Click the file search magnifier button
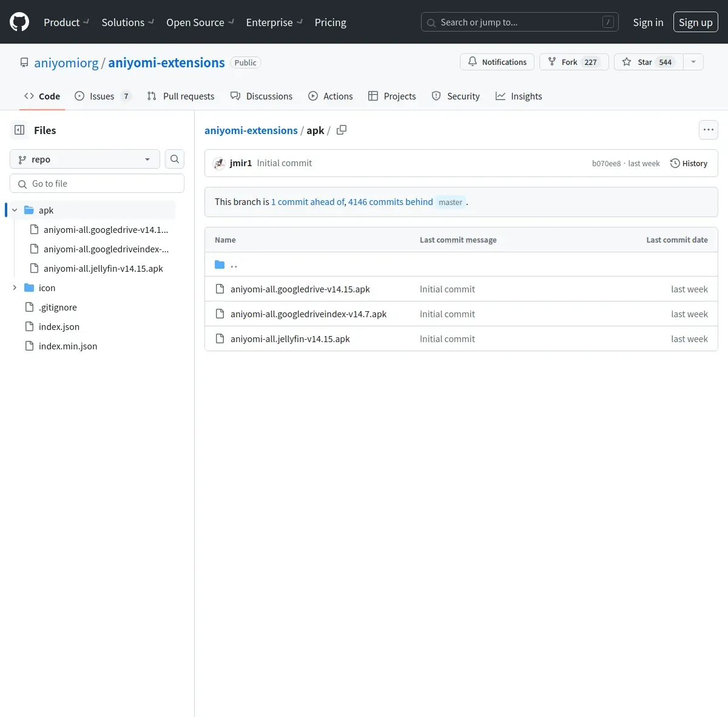The image size is (728, 717). pos(175,159)
